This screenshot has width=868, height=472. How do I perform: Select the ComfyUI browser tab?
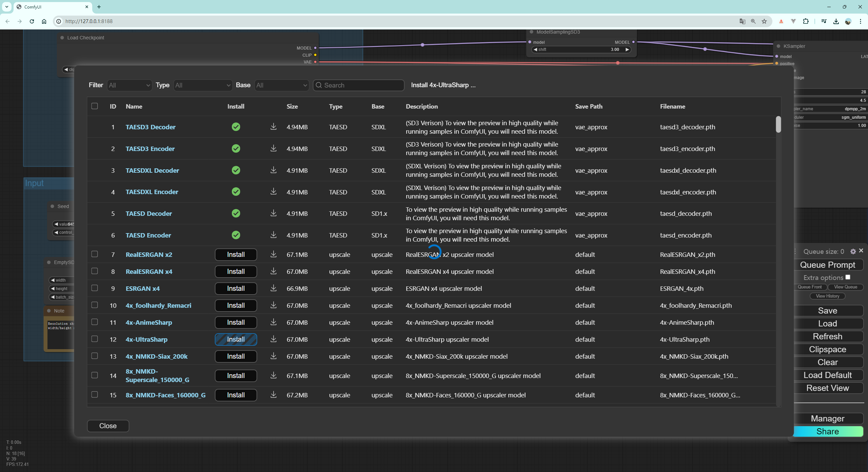click(x=53, y=7)
